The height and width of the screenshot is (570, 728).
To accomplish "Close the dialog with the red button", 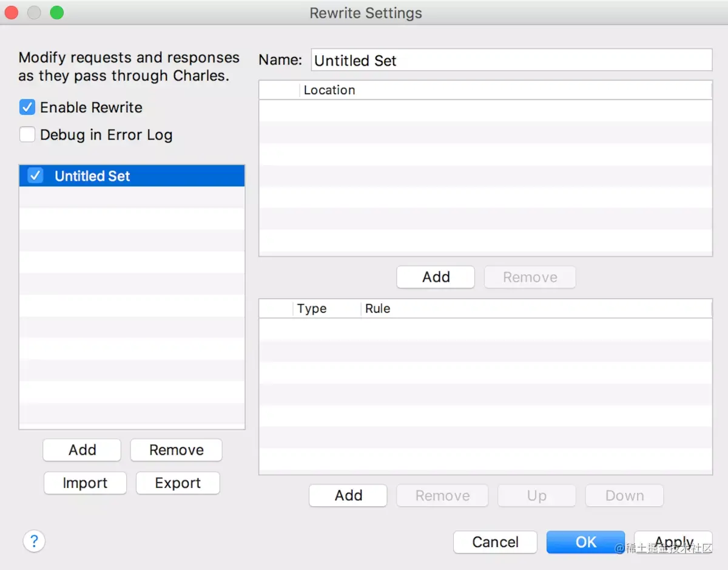I will click(11, 12).
